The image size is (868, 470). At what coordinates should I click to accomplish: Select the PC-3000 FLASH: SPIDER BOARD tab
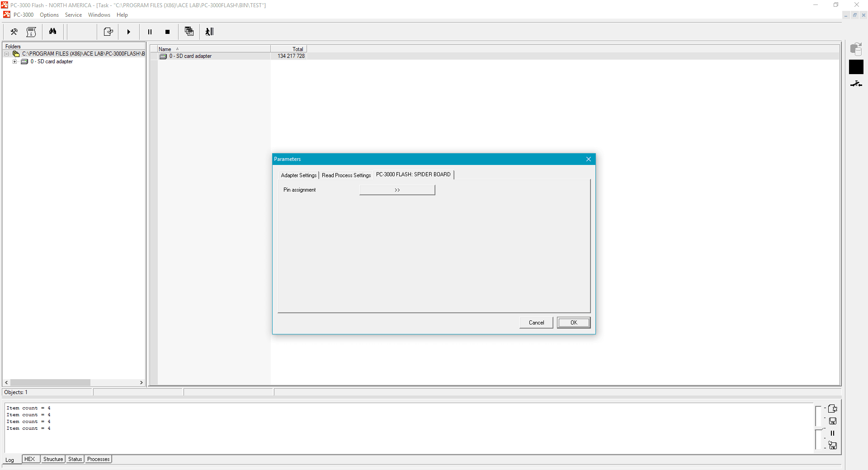coord(413,174)
